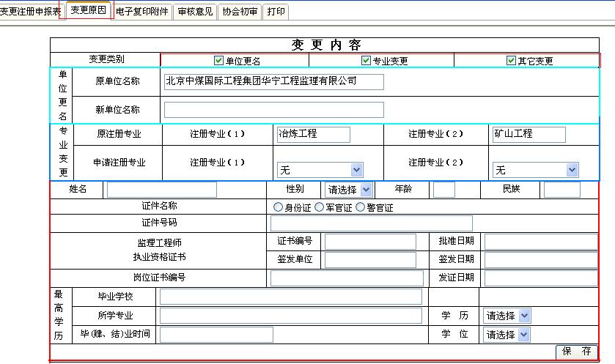Viewport: 615px width, 364px height.
Task: Focus the 证件号码 text field
Action: [371, 223]
